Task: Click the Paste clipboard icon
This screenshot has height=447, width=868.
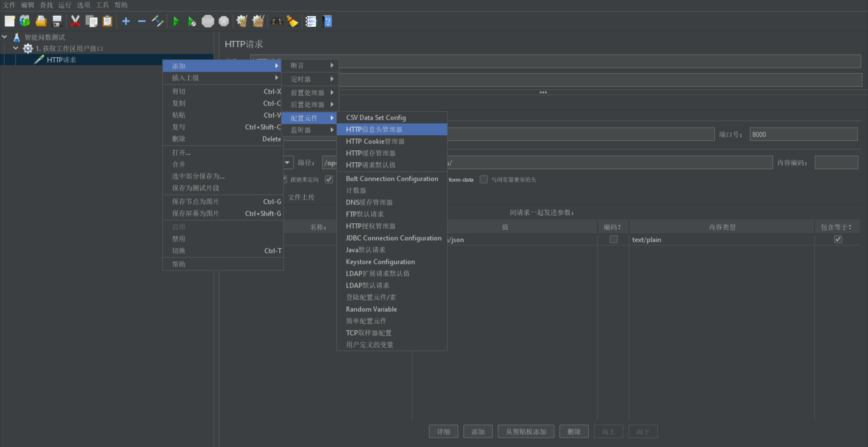Action: [x=107, y=21]
